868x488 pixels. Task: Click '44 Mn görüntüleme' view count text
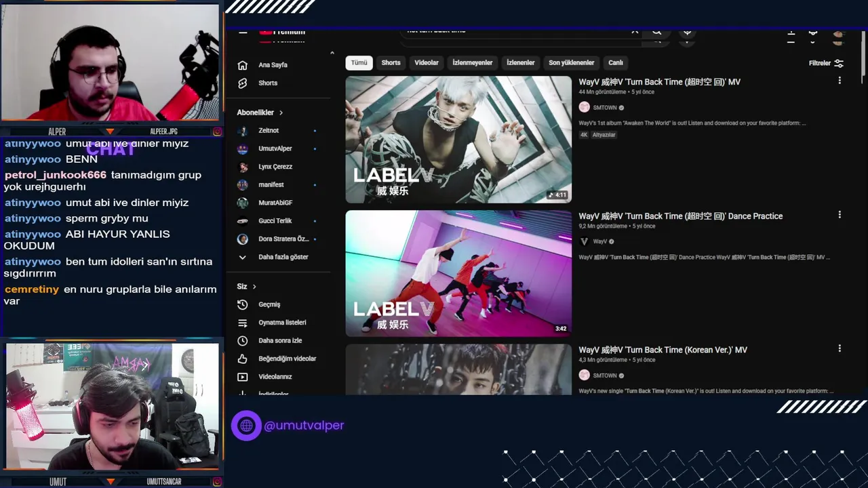pos(602,92)
